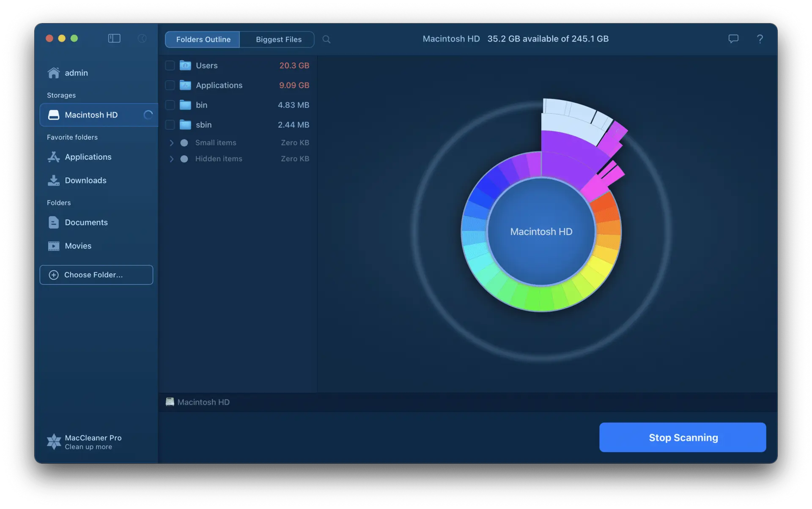Click the Stop Scanning button
Screen dimensions: 812x509
pos(683,438)
